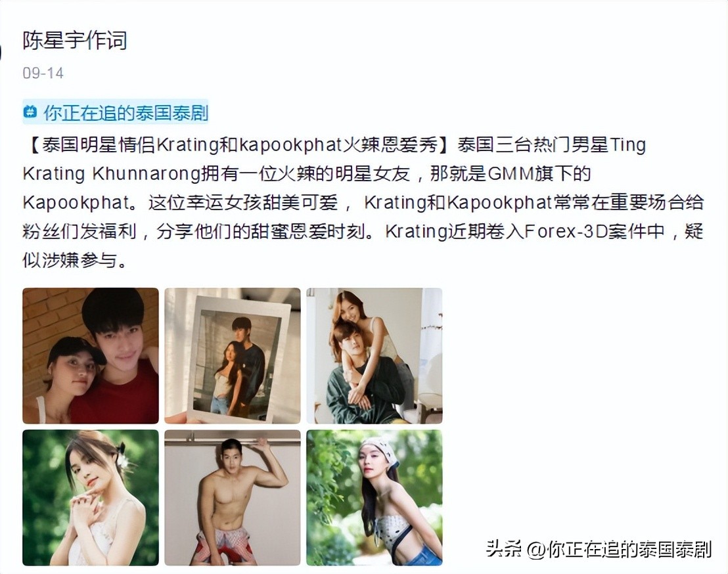Open the shirtless man gripping bar photo
The width and height of the screenshot is (728, 574).
click(x=233, y=497)
